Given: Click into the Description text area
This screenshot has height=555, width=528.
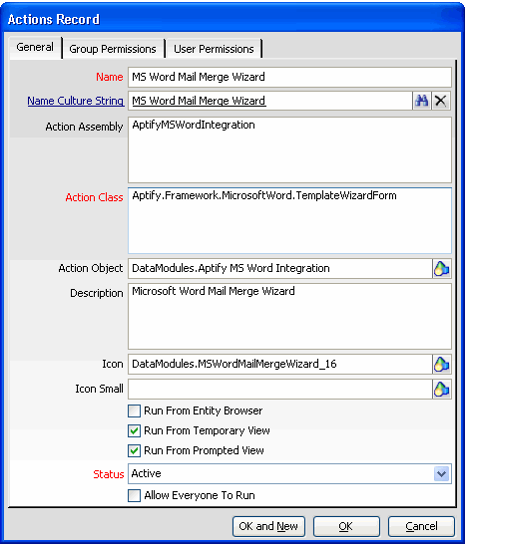Looking at the screenshot, I should point(289,316).
